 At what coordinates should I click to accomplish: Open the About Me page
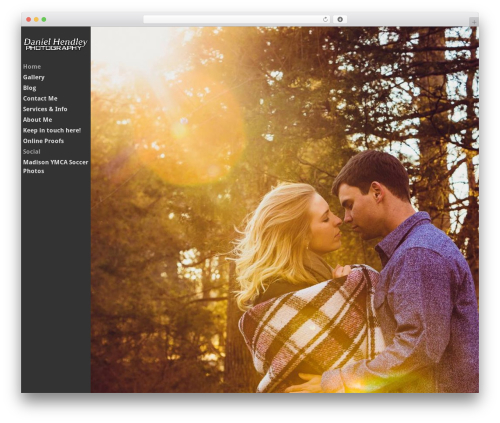tap(37, 120)
